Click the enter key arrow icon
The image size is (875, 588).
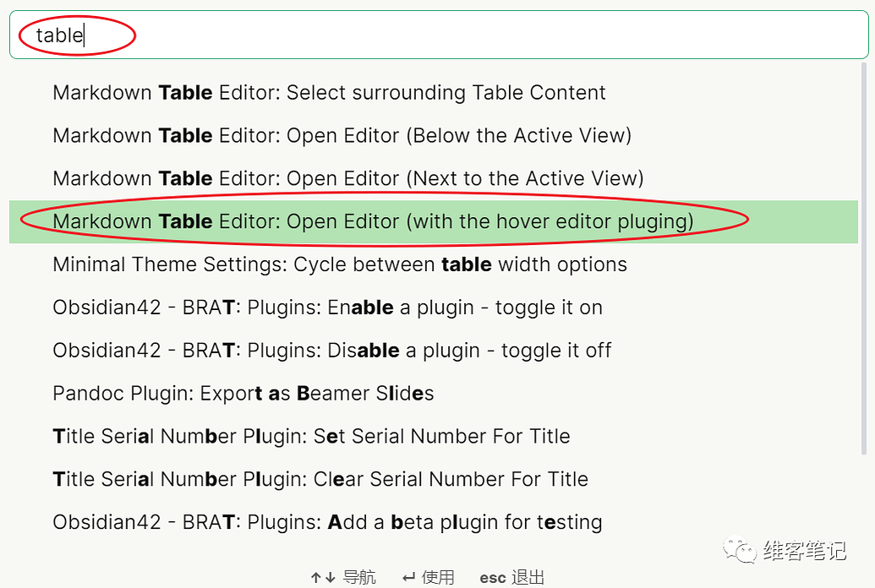[409, 578]
